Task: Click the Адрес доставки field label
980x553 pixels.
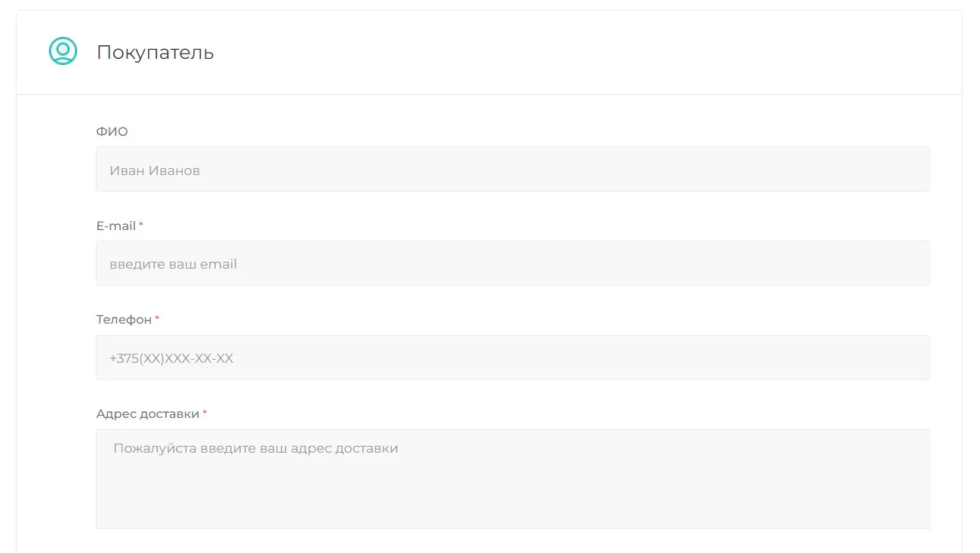Action: pyautogui.click(x=147, y=414)
